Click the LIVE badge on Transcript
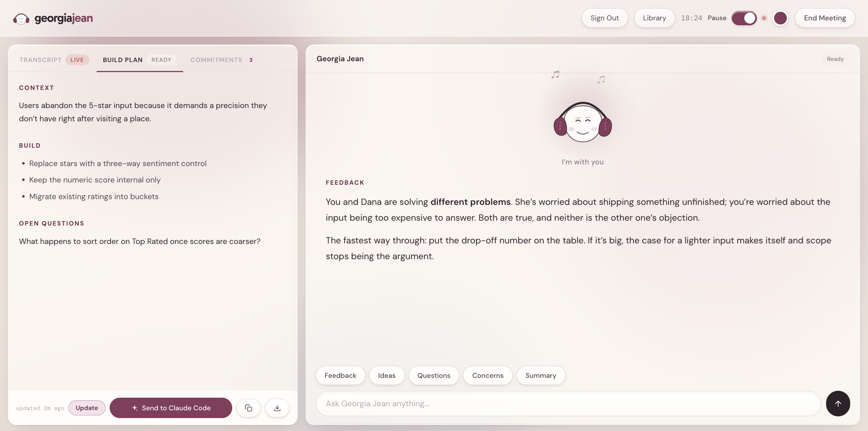The width and height of the screenshot is (868, 431). pyautogui.click(x=77, y=60)
